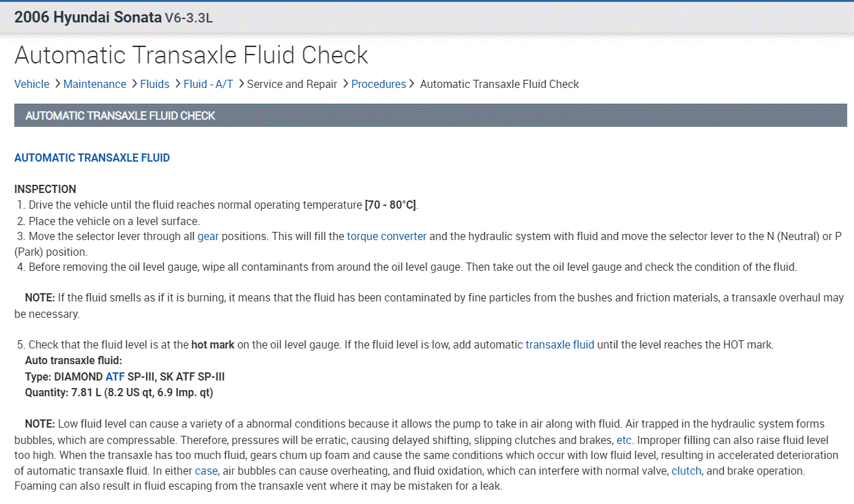The height and width of the screenshot is (504, 854).
Task: Open the 'gear' glossary link
Action: click(x=208, y=236)
